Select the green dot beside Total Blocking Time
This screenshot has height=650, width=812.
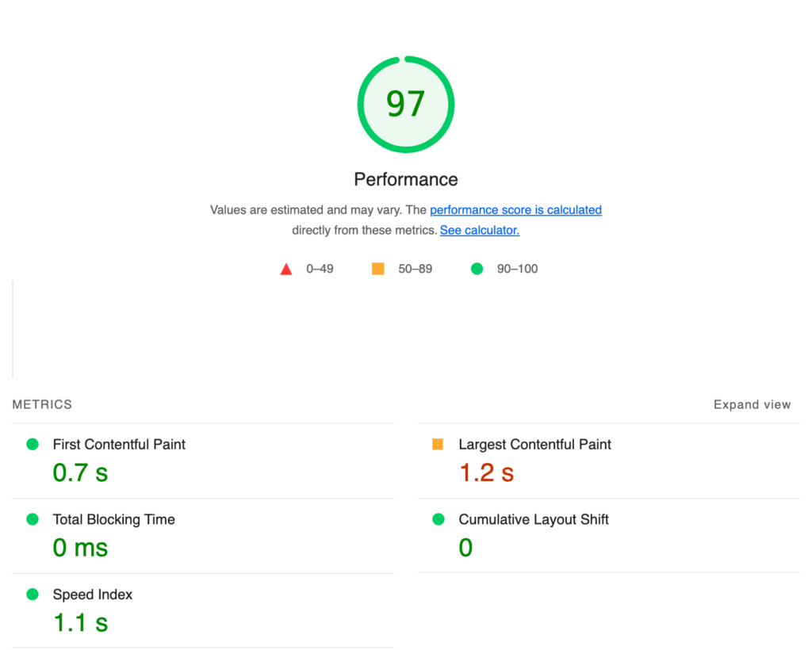(x=32, y=519)
